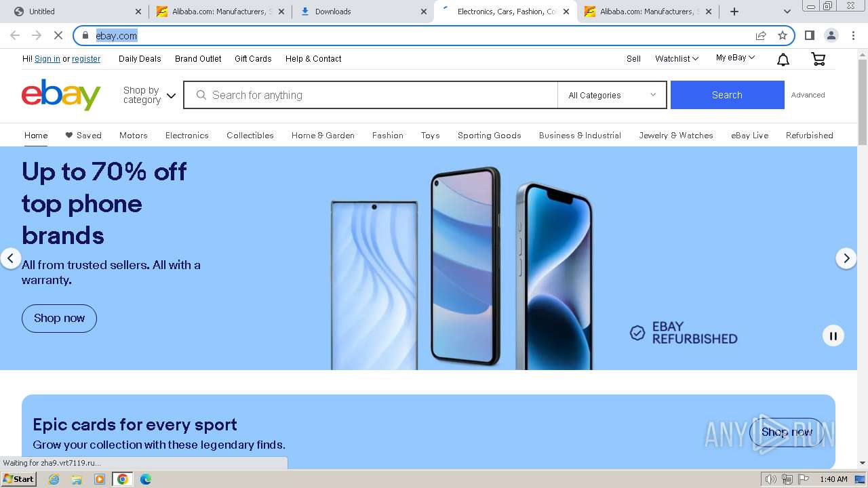
Task: Open the Electronics category
Action: pyautogui.click(x=187, y=136)
